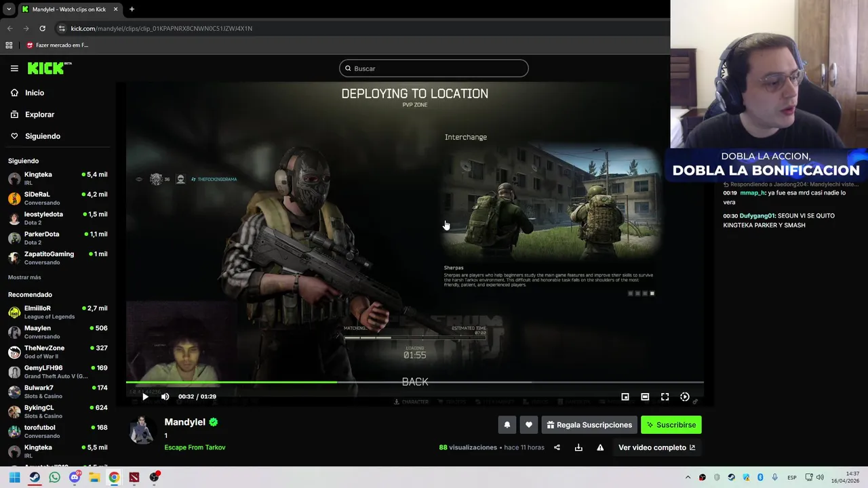
Task: Open BykingCL recommended channel
Action: coord(58,411)
